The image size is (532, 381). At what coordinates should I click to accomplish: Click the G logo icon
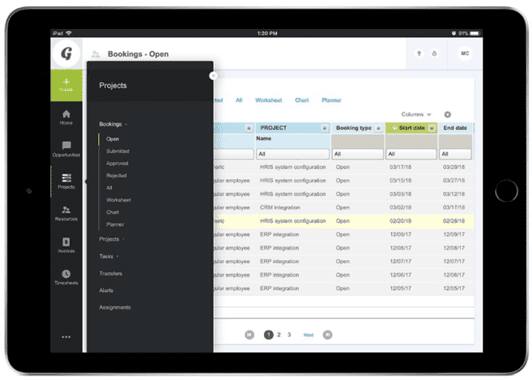[x=66, y=53]
